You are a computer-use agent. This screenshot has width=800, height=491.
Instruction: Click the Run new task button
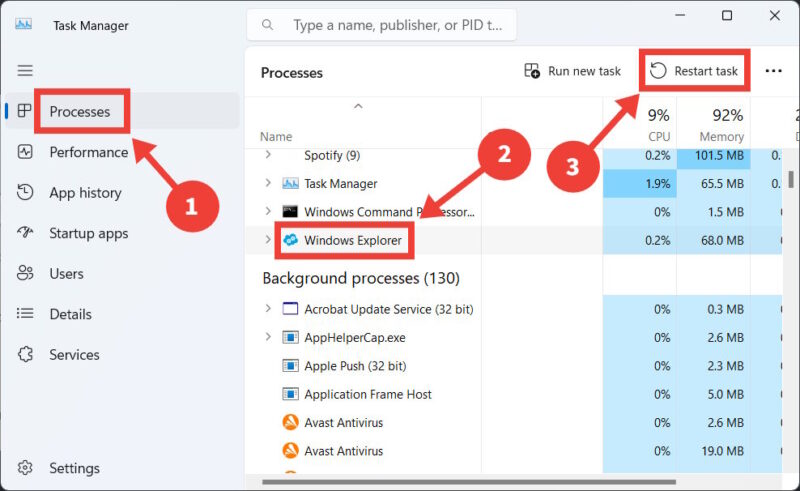click(573, 71)
